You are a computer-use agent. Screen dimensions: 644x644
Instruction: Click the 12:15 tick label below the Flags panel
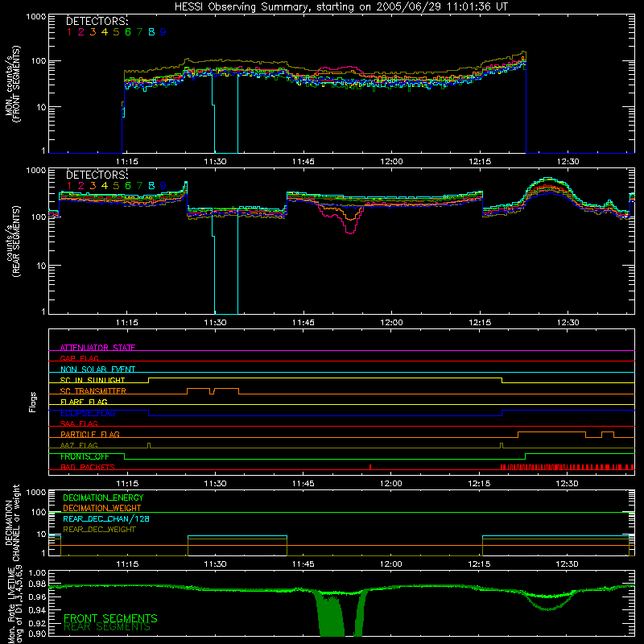[479, 484]
